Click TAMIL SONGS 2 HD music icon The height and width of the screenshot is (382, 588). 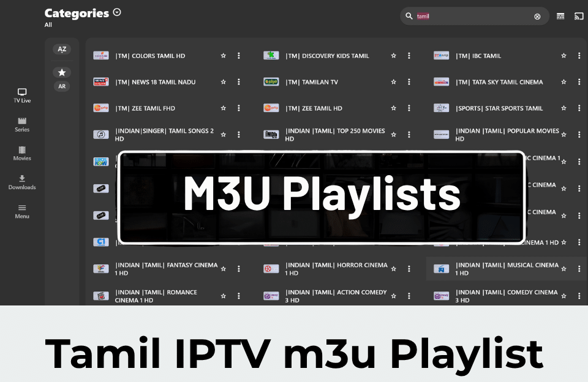tap(101, 134)
